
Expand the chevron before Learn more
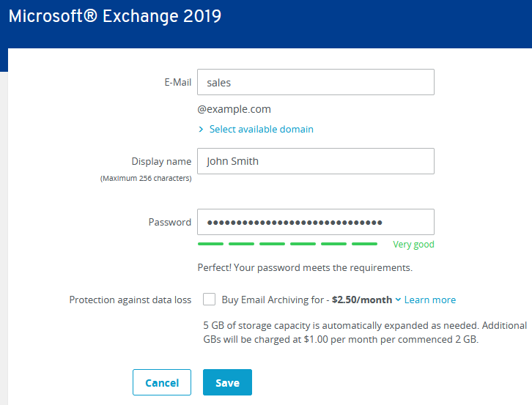click(399, 300)
